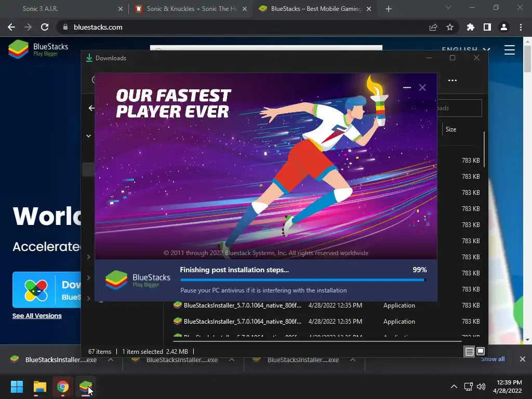The height and width of the screenshot is (399, 532).
Task: Switch to large thumbnails view in Downloads
Action: pos(481,351)
